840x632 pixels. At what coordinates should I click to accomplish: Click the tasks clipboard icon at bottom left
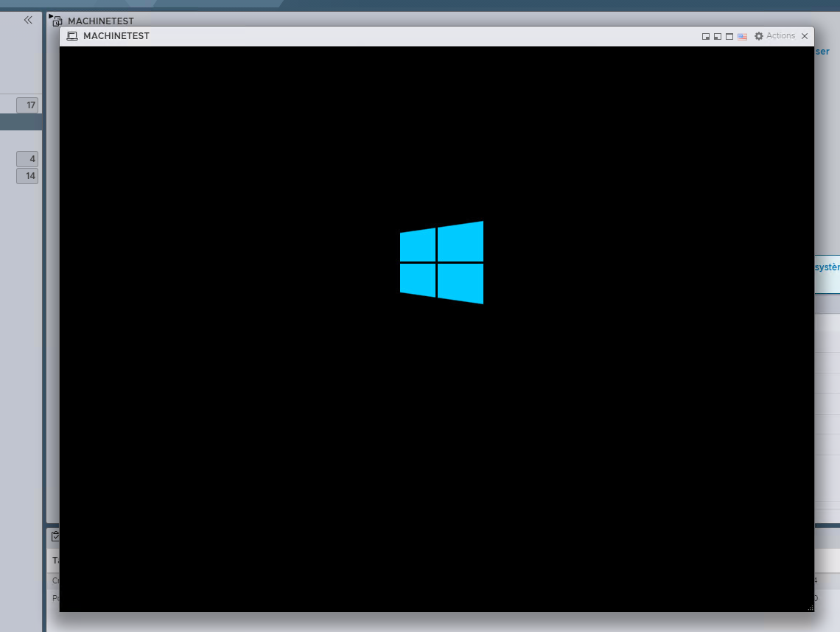(x=55, y=536)
